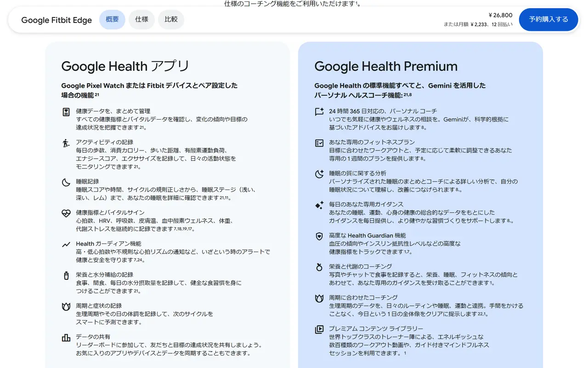Click the cycle tracking lotus icon in Health アプリ card
This screenshot has height=368, width=588.
tap(66, 306)
